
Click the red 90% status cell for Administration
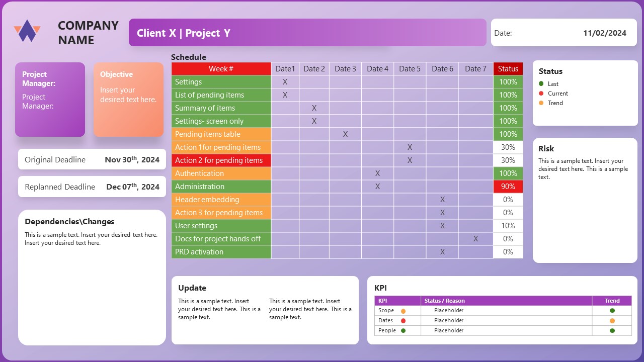(508, 186)
